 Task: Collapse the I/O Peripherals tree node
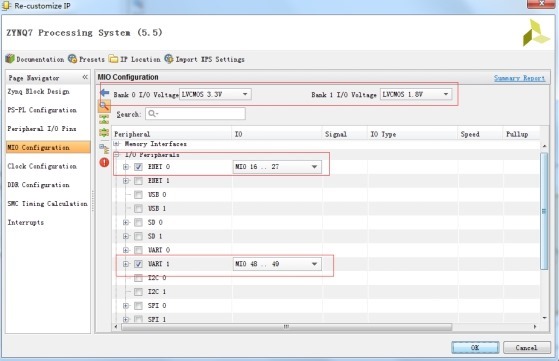click(x=116, y=155)
